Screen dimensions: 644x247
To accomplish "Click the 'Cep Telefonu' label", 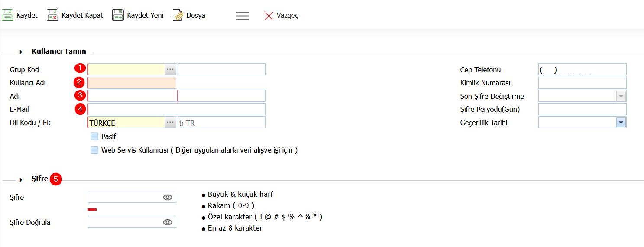I will [x=480, y=70].
